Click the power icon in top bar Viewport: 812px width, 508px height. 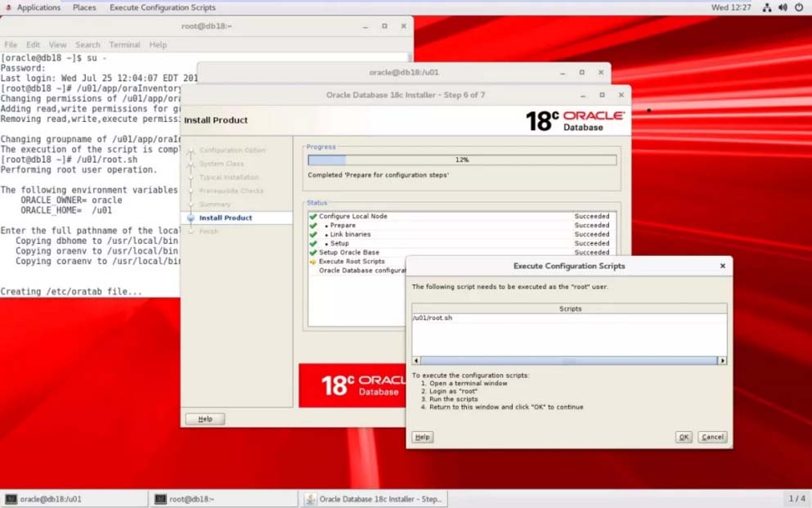(x=799, y=7)
